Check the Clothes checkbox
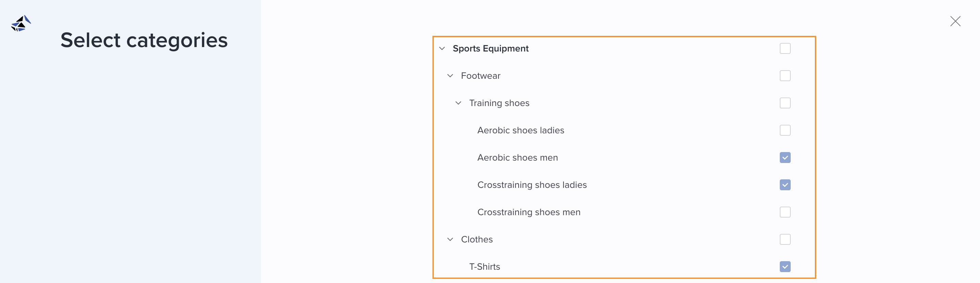This screenshot has width=980, height=283. click(x=785, y=239)
